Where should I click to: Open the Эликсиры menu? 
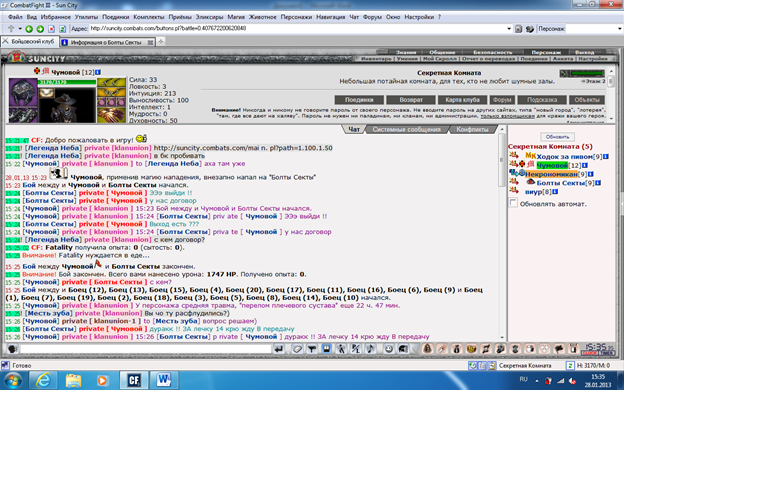(x=209, y=17)
